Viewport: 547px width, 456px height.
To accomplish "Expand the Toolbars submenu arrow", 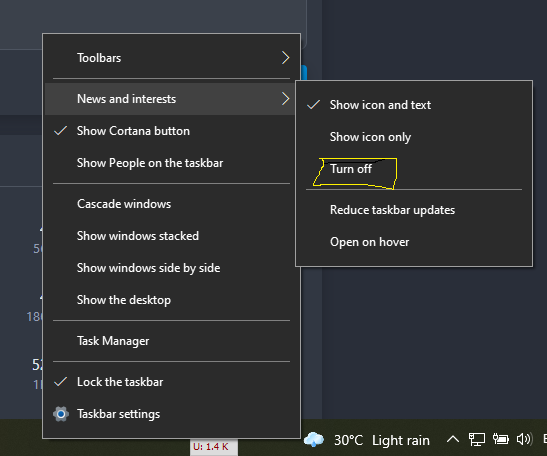I will (x=285, y=58).
